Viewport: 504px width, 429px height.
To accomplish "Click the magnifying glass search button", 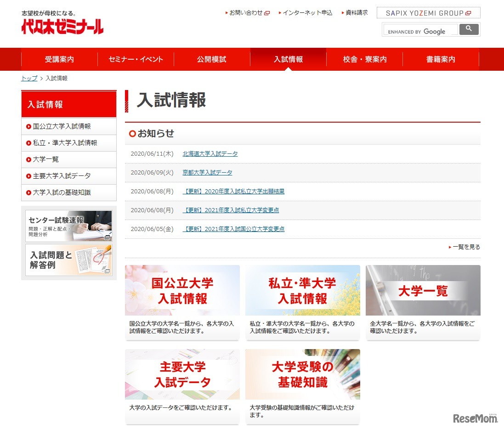I will (469, 30).
